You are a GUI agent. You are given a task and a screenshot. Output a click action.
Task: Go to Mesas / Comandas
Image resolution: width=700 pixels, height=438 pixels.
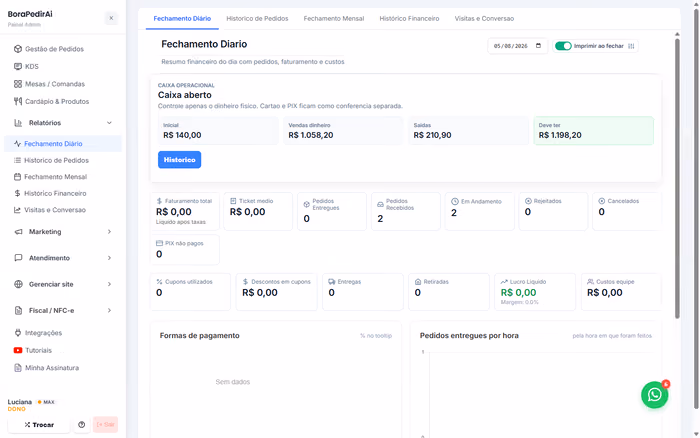click(x=49, y=84)
